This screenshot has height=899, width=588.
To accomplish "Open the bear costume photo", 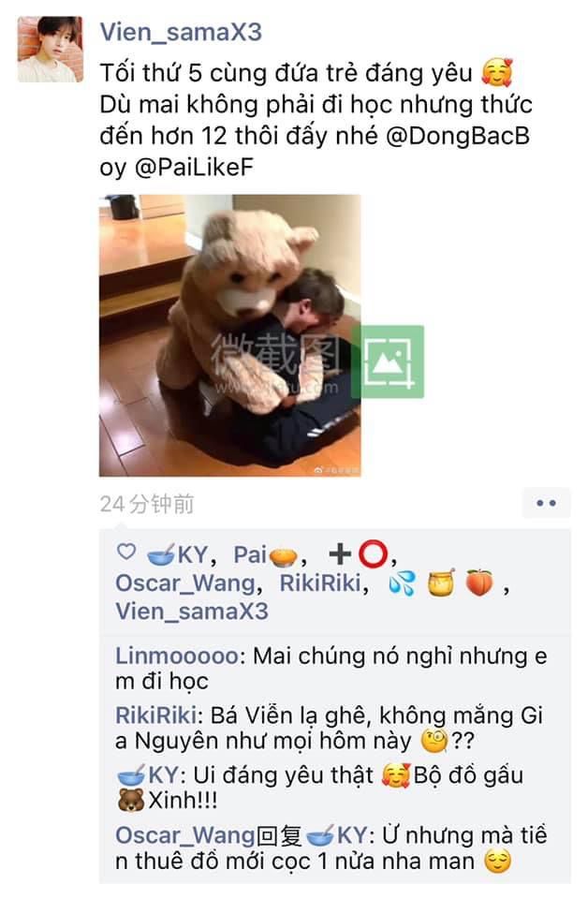I will 229,336.
